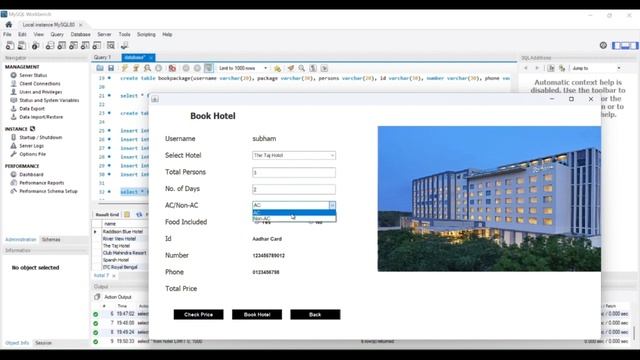
Task: Execute the script with lightning bolt icon
Action: click(125, 68)
